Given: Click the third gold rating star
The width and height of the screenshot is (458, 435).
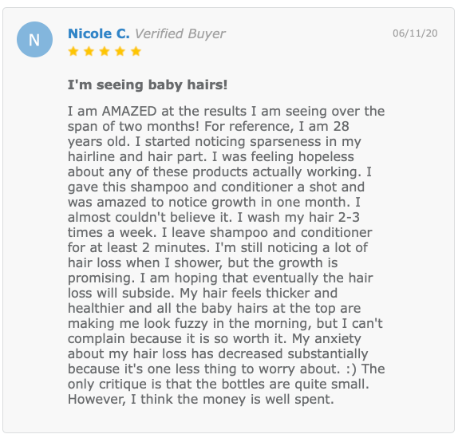Looking at the screenshot, I should pyautogui.click(x=104, y=51).
